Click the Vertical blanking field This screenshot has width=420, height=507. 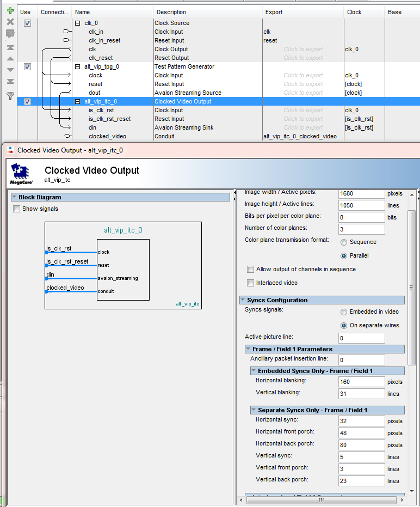click(362, 394)
